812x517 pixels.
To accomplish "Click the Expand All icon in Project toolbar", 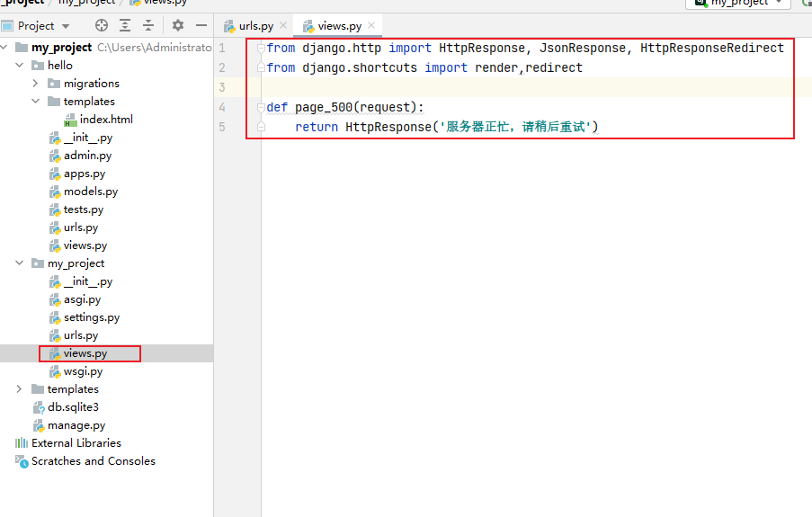I will click(125, 25).
